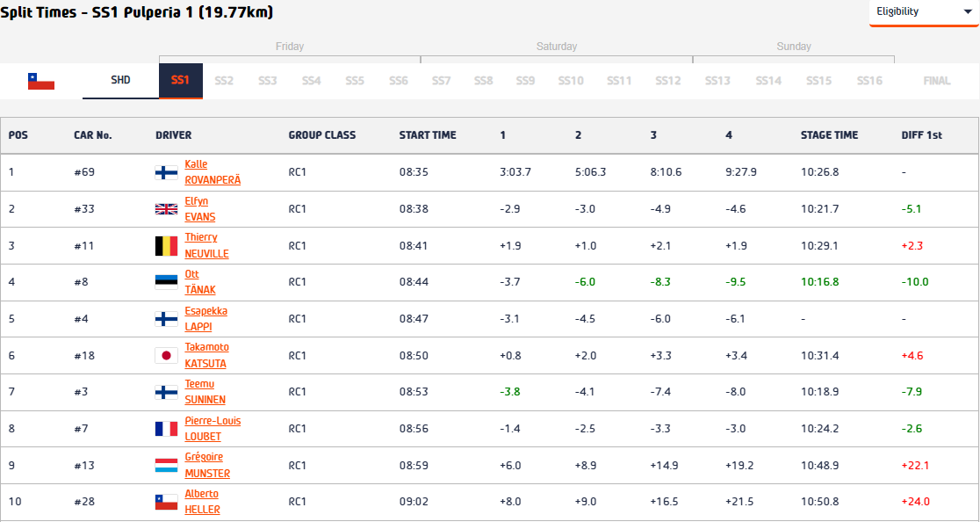Image resolution: width=980 pixels, height=522 pixels.
Task: Select the SS16 stage tab
Action: click(869, 81)
